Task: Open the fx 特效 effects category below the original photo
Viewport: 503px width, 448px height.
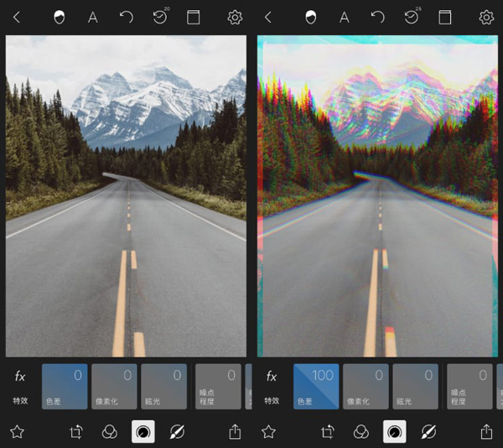Action: point(20,386)
